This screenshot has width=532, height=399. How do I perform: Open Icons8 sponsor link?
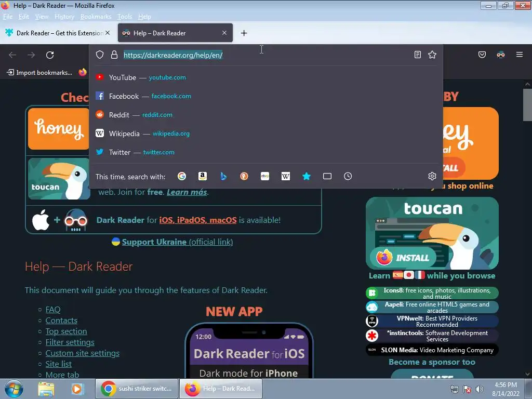[x=432, y=293]
